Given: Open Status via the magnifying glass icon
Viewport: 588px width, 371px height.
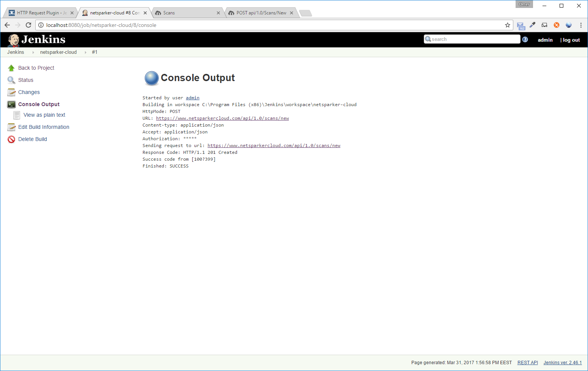Looking at the screenshot, I should coord(11,80).
